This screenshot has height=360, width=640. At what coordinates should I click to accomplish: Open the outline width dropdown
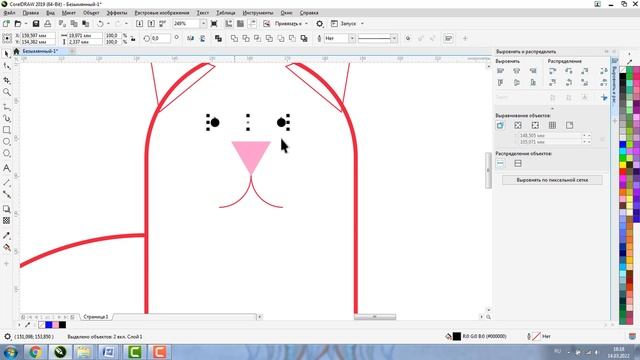coord(352,38)
